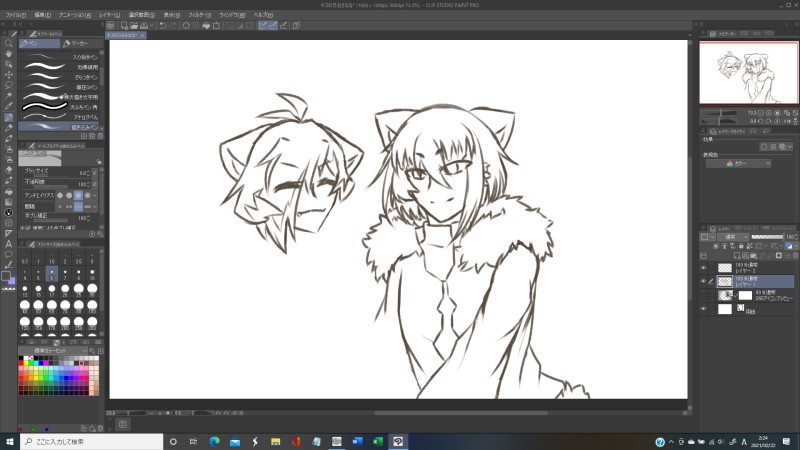
Task: Open the ファイル menu
Action: (15, 15)
